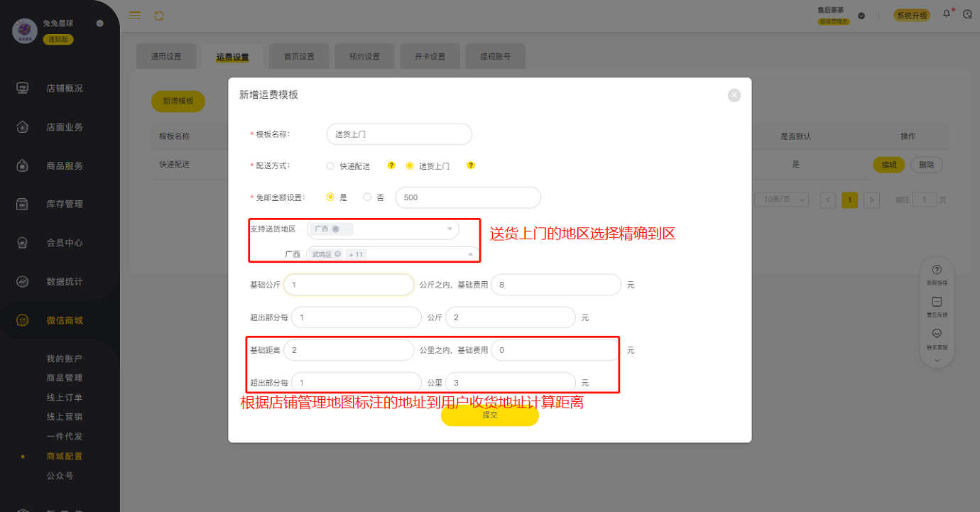Switch to 运费设置 tab
Viewport: 980px width, 512px height.
(232, 57)
